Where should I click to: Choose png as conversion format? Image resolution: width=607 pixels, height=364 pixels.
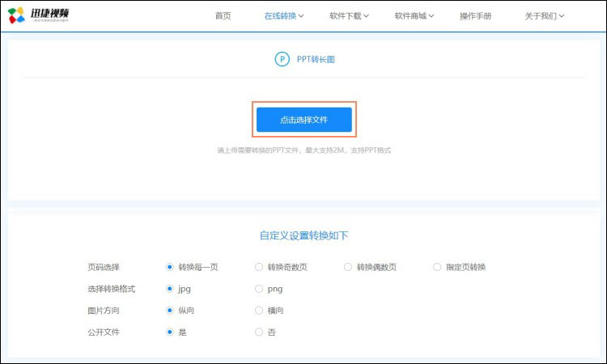pyautogui.click(x=259, y=289)
